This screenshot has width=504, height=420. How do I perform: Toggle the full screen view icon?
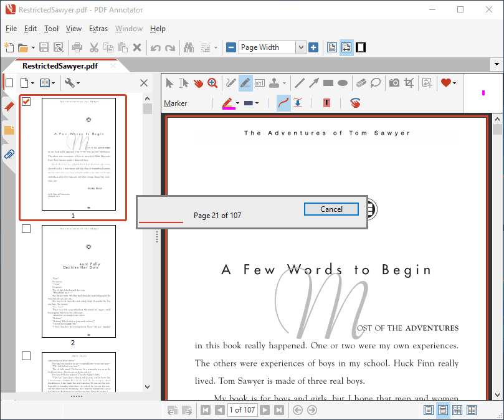point(361,47)
